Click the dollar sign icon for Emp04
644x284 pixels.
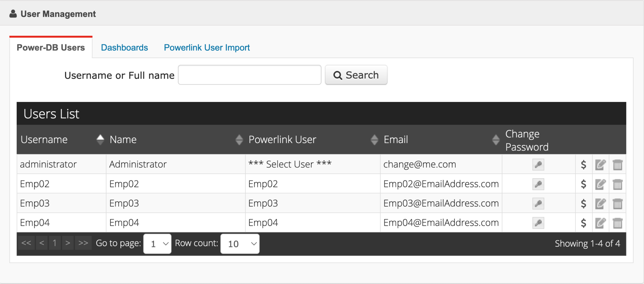point(583,223)
